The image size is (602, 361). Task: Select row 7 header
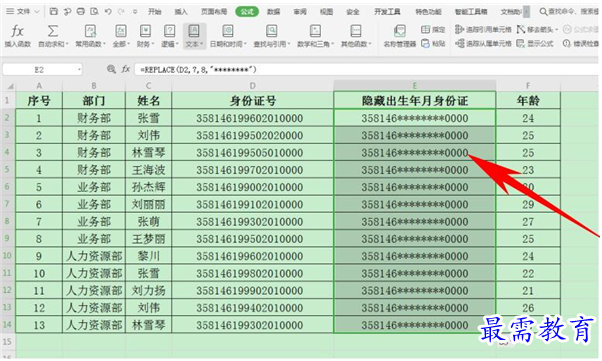[7, 204]
